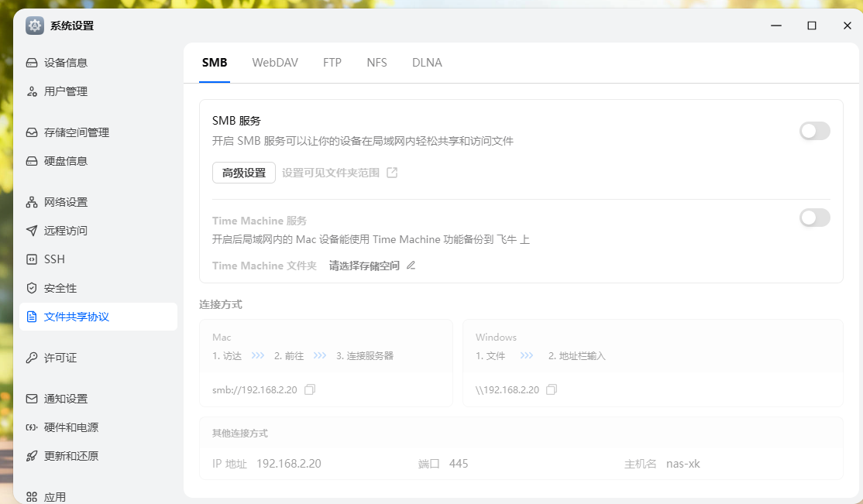Enable the SMB 服务 toggle
Screen dimensions: 863x504
coord(814,131)
